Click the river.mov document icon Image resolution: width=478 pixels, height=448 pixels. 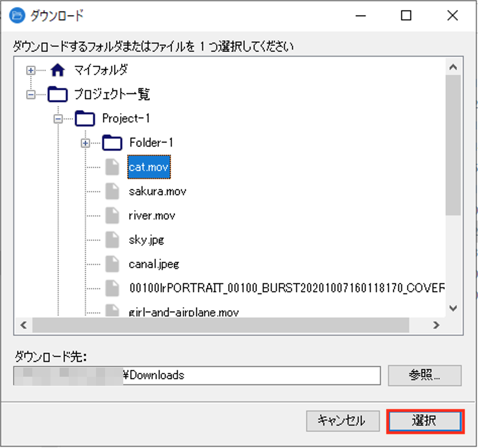point(112,215)
